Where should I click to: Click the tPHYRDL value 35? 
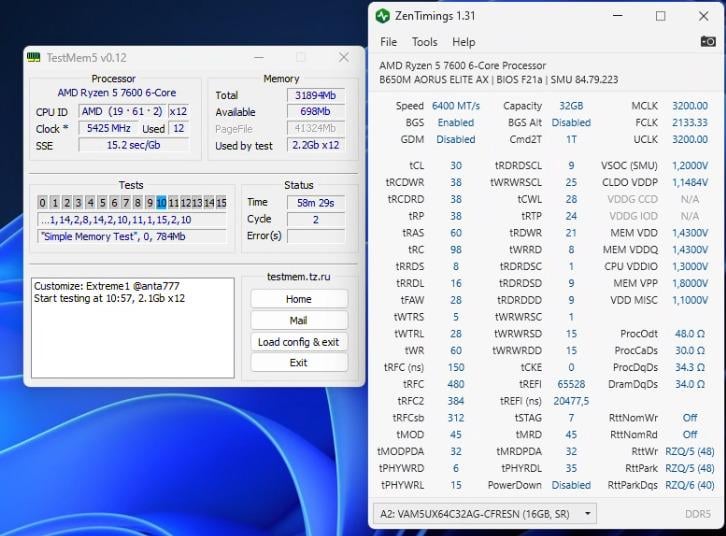tap(571, 468)
